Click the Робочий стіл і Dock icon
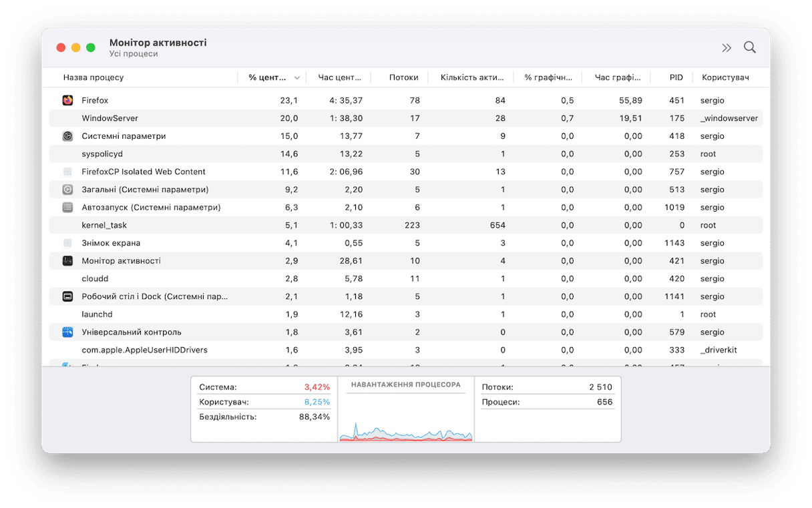 (67, 296)
